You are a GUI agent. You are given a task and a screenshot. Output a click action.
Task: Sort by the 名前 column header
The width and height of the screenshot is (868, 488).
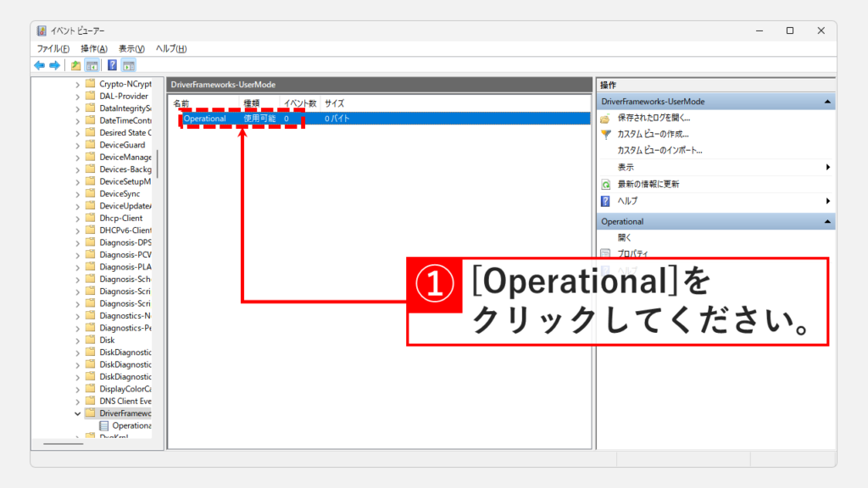(205, 103)
